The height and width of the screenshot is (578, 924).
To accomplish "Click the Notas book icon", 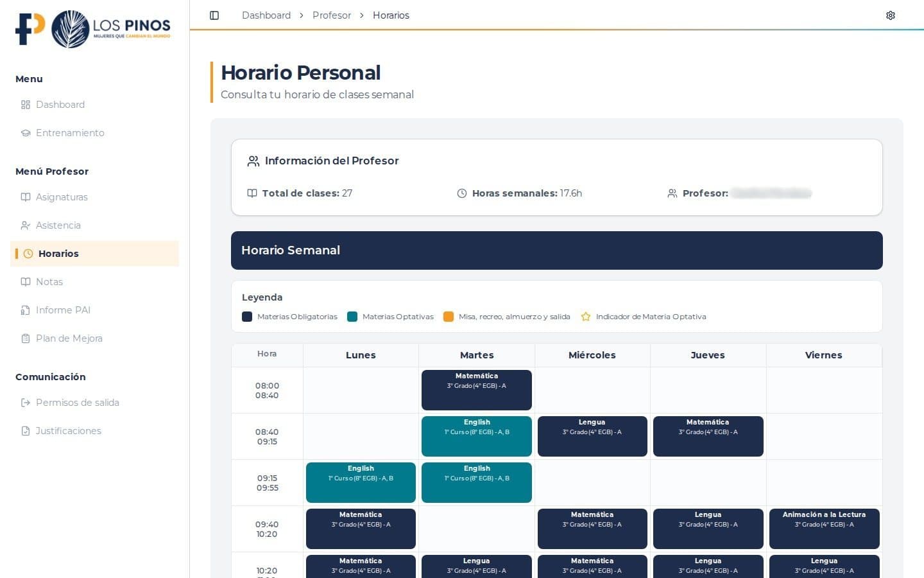I will pyautogui.click(x=26, y=282).
